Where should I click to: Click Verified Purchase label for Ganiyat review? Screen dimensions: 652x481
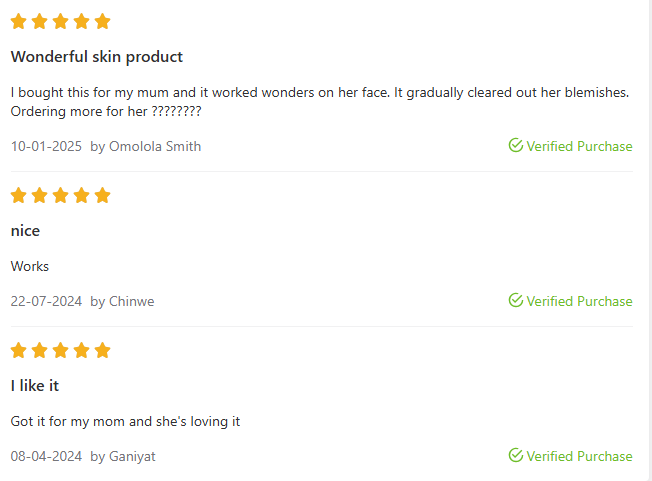click(579, 456)
